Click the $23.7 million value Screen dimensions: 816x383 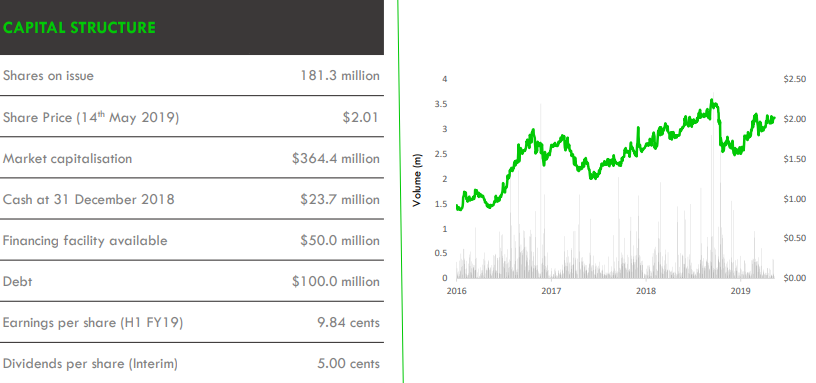coord(340,200)
